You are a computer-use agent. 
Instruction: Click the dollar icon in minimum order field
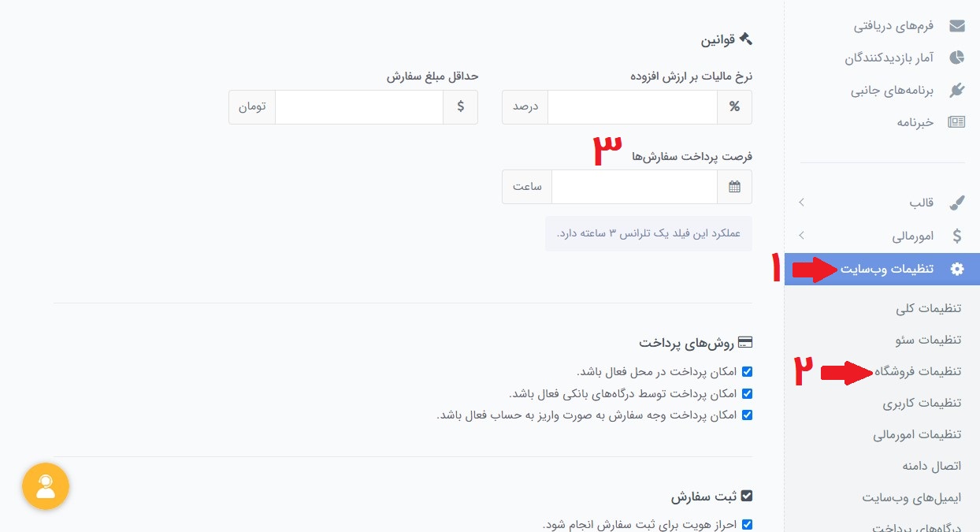pos(461,106)
